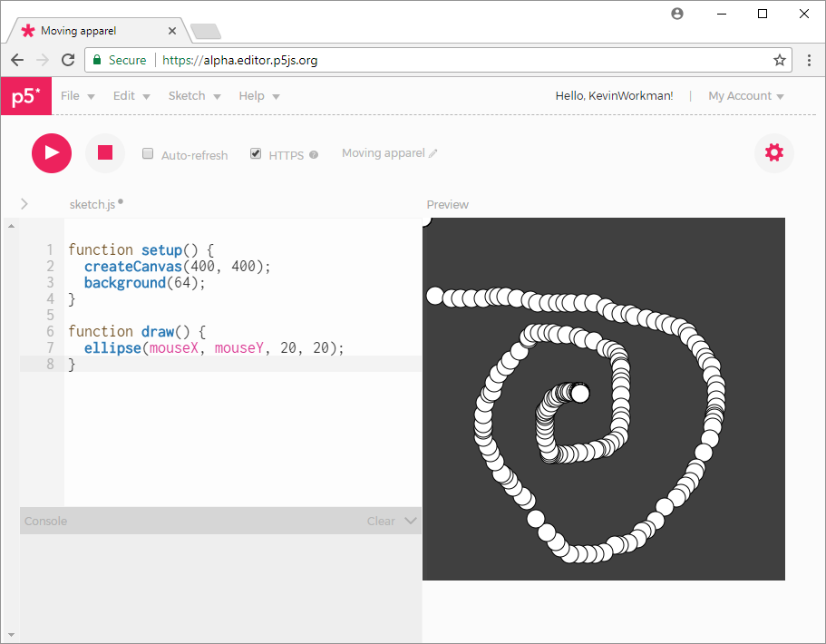Close the Moving apparel browser tab
The image size is (826, 644).
coord(173,31)
